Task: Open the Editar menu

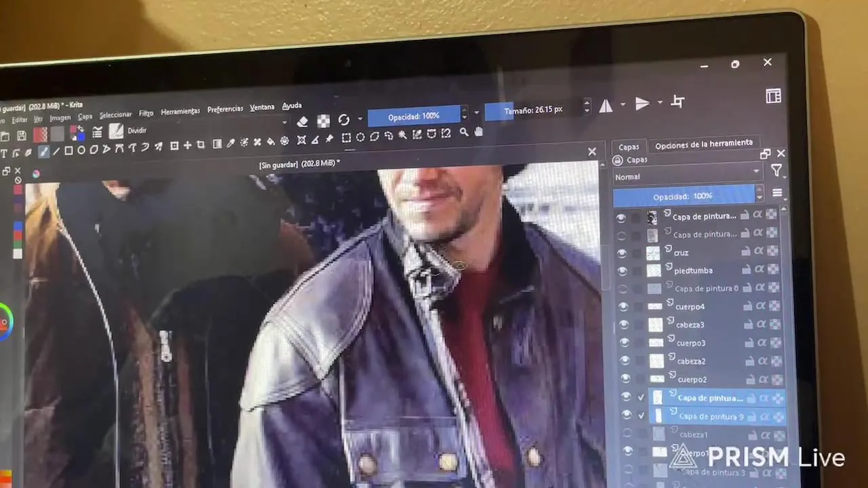Action: pyautogui.click(x=20, y=120)
